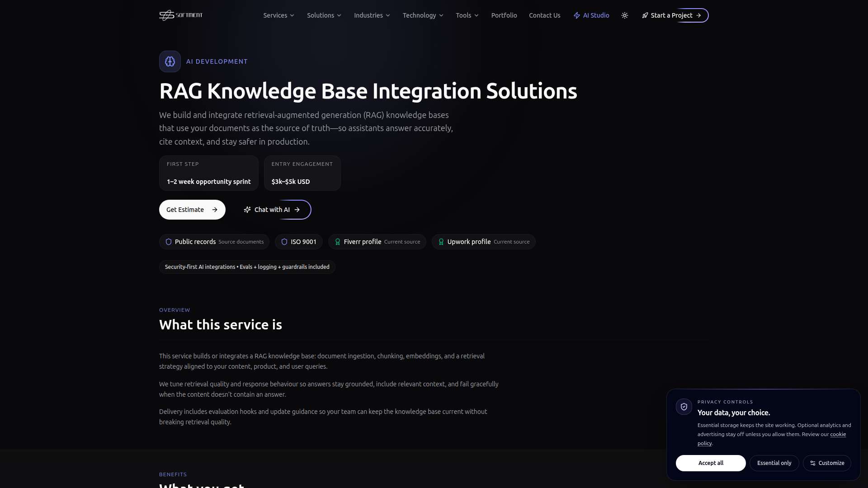
Task: Click the rocket icon in Start a Project
Action: 645,15
